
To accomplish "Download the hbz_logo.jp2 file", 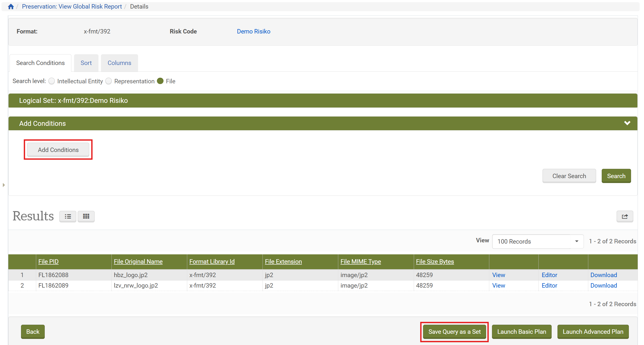I will [x=603, y=275].
